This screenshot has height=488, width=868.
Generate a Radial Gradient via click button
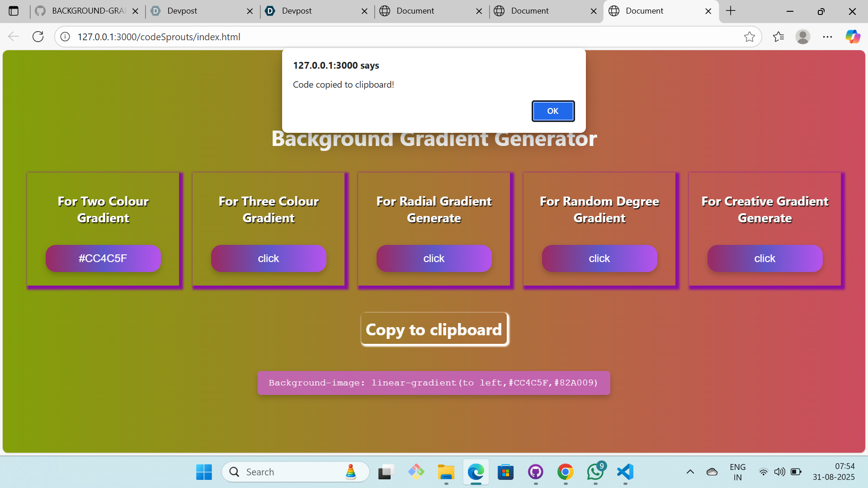(x=434, y=258)
